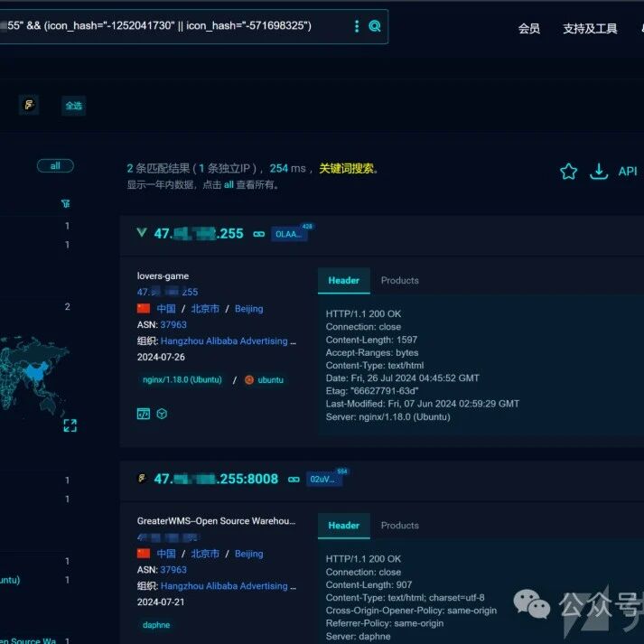
Task: Click 中国 in GreaterWMS card
Action: tap(166, 554)
